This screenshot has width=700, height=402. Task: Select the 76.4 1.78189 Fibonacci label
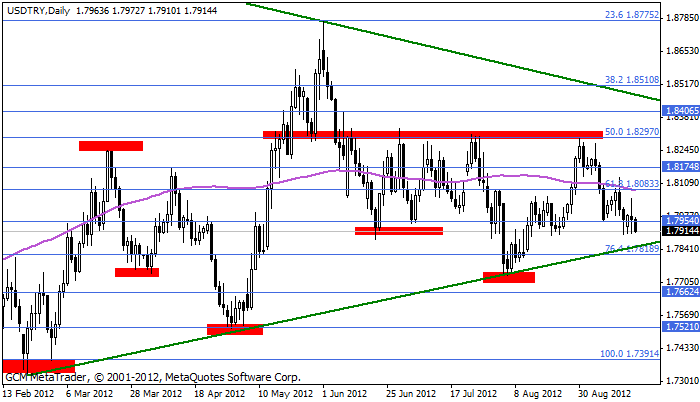pyautogui.click(x=632, y=248)
